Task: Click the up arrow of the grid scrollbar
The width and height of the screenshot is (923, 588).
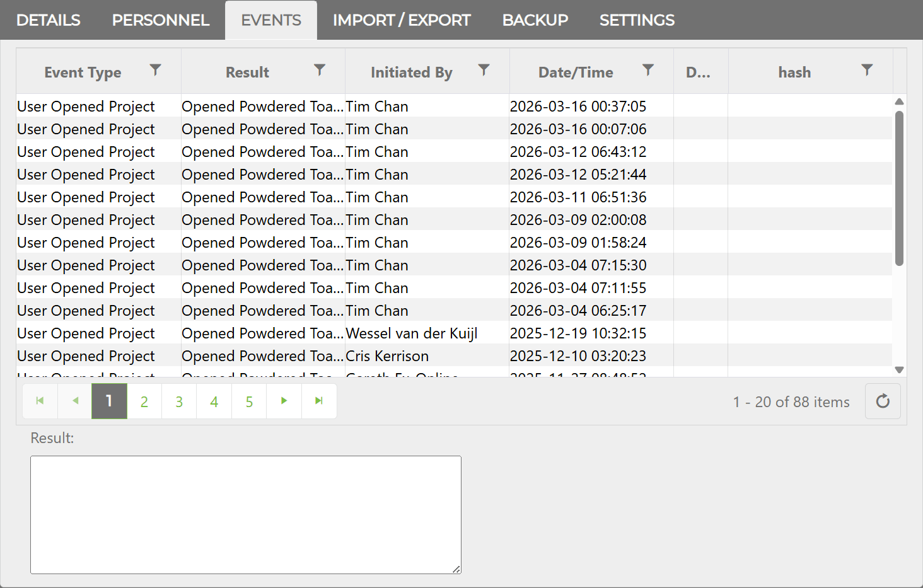Action: coord(900,101)
